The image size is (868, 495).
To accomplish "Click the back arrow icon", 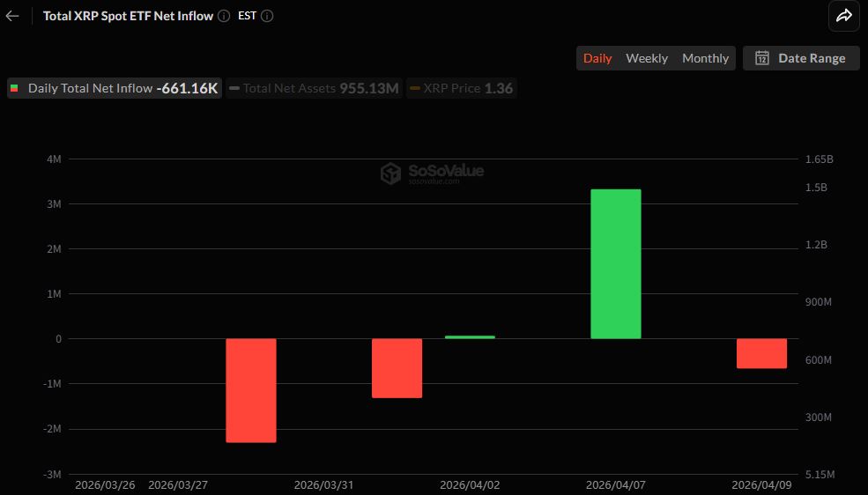I will tap(12, 16).
